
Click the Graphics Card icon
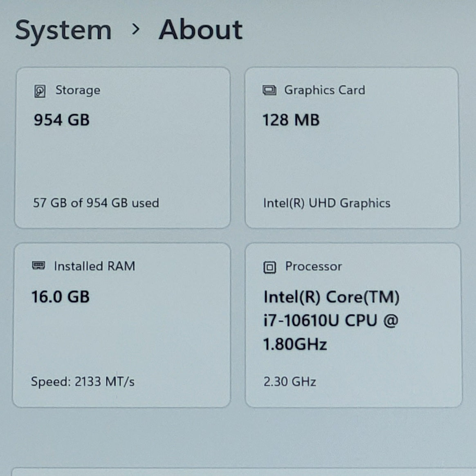click(269, 90)
